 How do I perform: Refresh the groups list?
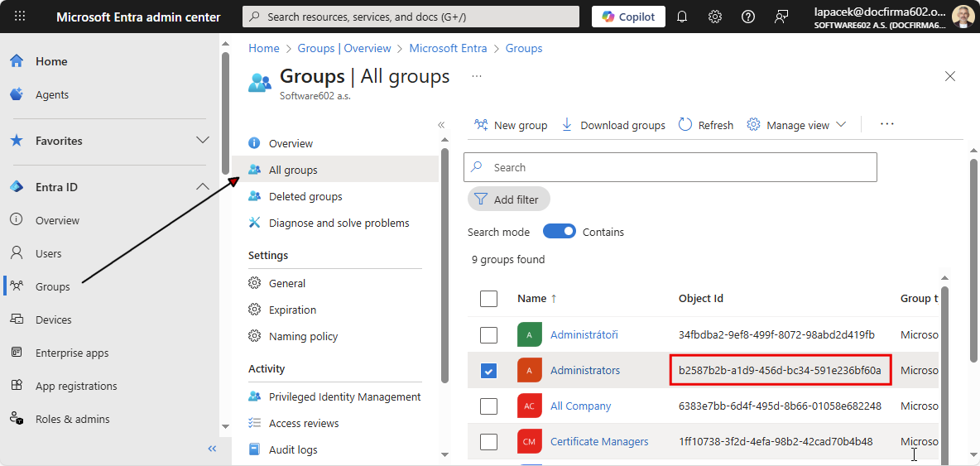click(x=706, y=125)
